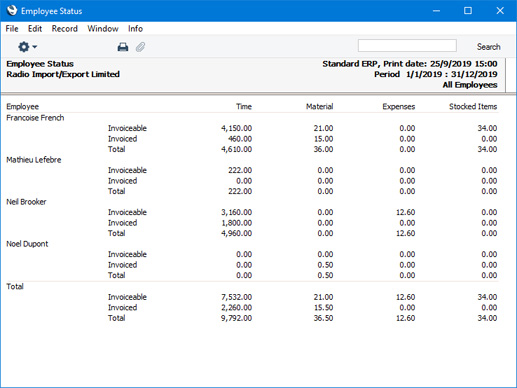Select employee name Noel Dupont
Viewport: 517px width, 388px height.
tap(27, 244)
